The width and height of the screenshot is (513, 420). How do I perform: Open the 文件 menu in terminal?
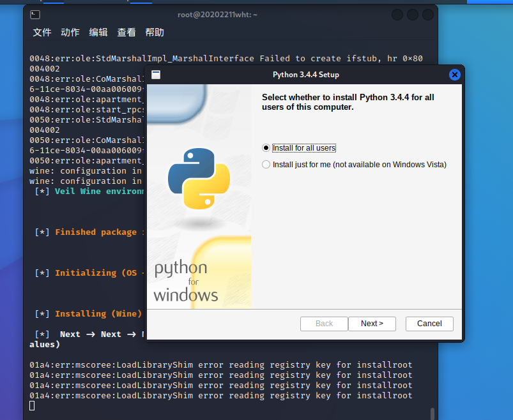click(42, 33)
